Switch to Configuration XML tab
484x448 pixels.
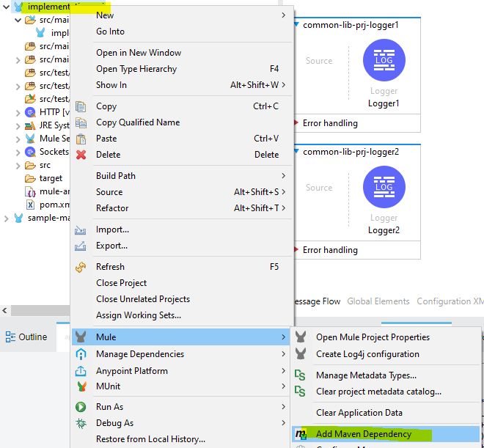coord(450,301)
